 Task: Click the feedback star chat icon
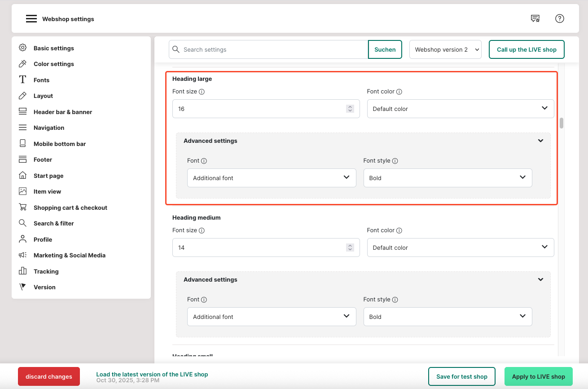[x=535, y=18]
